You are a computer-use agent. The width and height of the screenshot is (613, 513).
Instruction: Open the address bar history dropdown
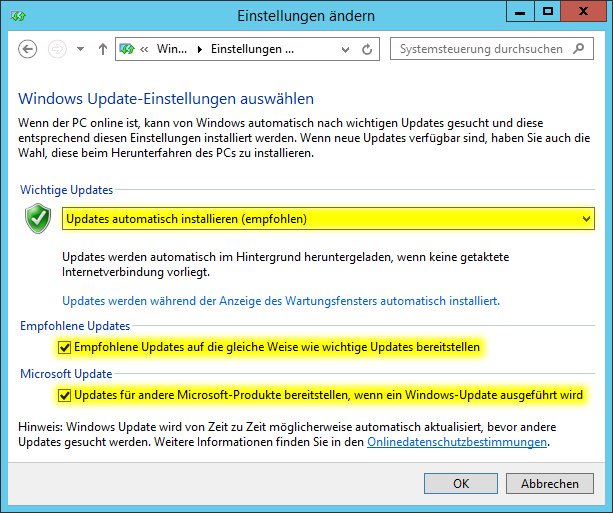tap(345, 50)
